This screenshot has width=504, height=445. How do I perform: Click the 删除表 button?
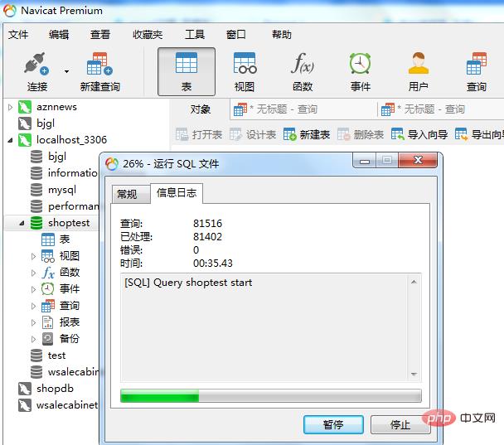pyautogui.click(x=361, y=134)
